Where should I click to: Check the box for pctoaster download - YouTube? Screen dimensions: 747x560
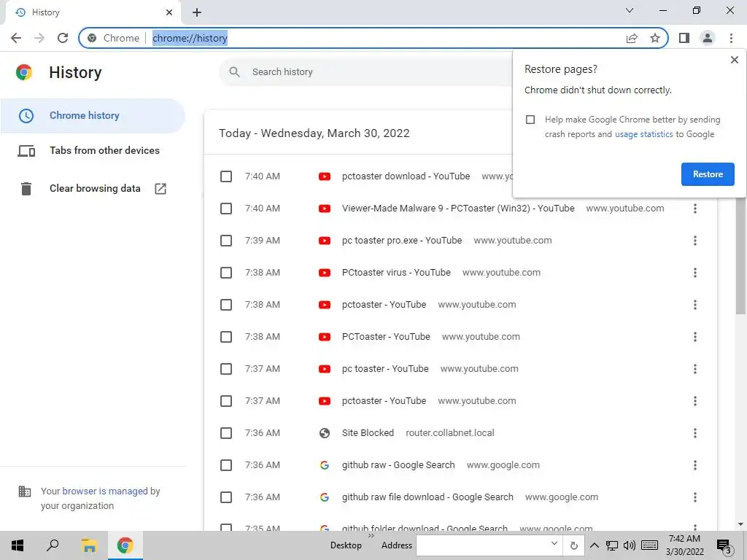pos(226,176)
